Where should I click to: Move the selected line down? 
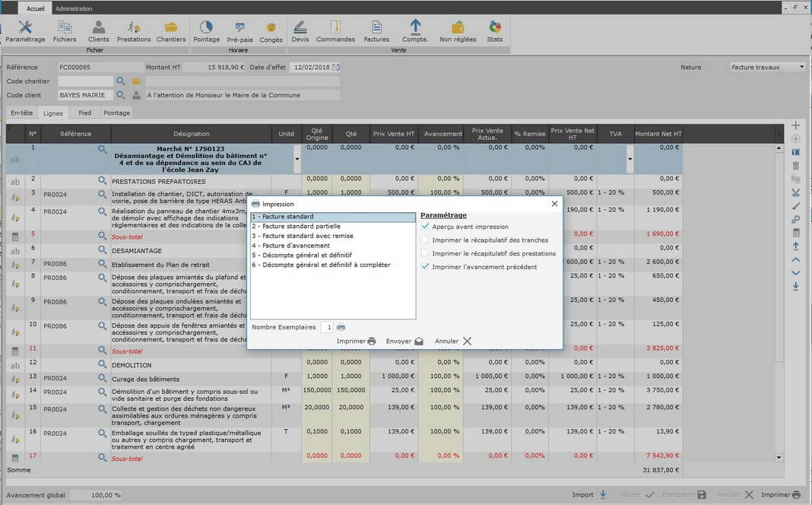(x=796, y=273)
